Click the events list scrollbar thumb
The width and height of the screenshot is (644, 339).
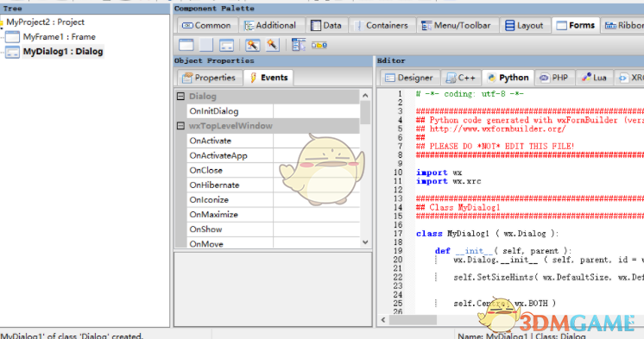coord(365,112)
